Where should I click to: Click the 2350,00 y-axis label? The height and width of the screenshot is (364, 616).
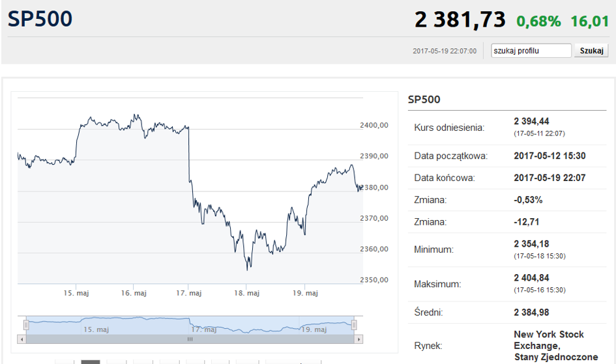[x=374, y=279]
